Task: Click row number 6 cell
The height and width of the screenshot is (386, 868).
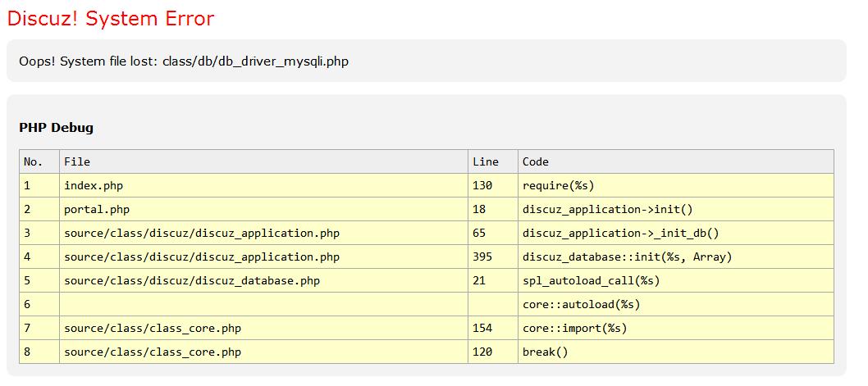Action: [39, 305]
